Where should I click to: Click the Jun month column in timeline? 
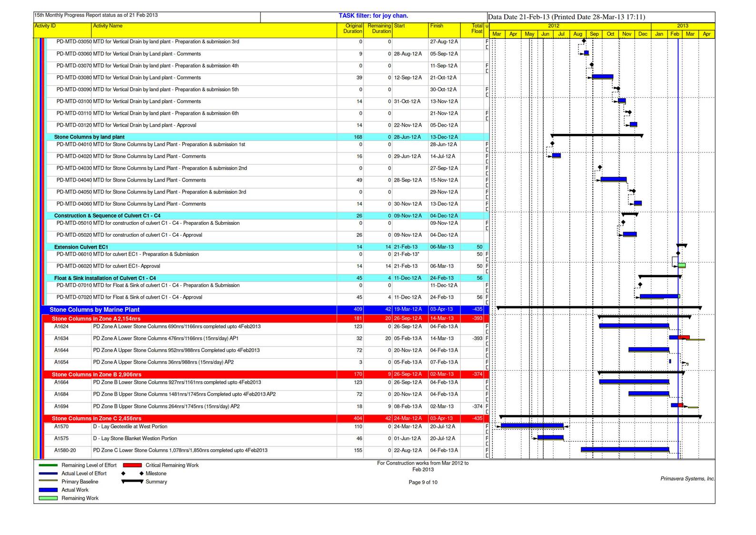pos(545,34)
